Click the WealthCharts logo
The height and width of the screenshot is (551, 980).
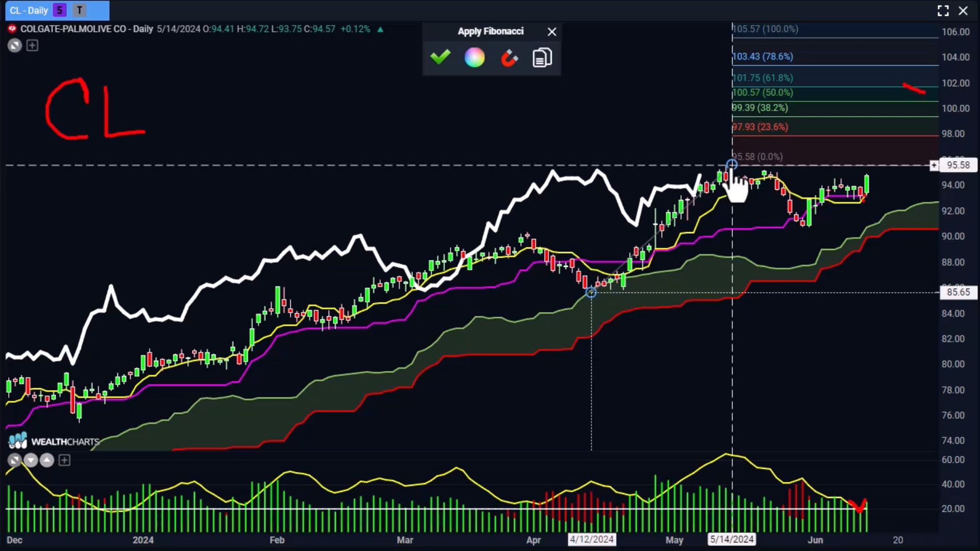point(54,441)
